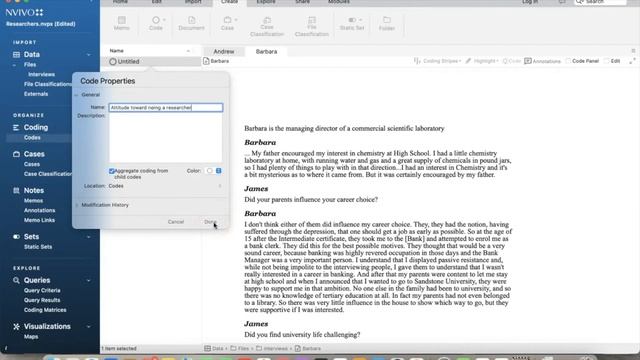Click the Coding icon in sidebar
The height and width of the screenshot is (360, 640).
[x=16, y=127]
